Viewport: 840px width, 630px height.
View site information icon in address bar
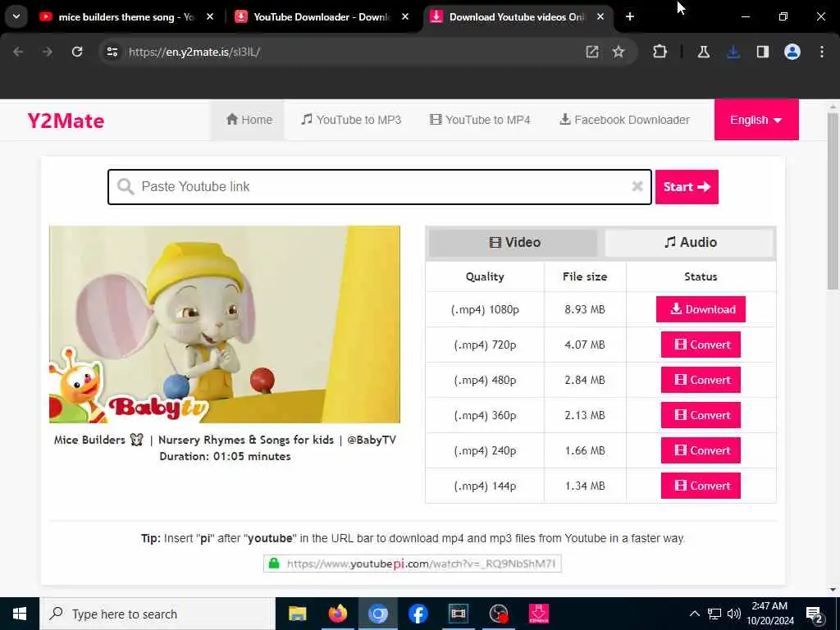tap(112, 52)
